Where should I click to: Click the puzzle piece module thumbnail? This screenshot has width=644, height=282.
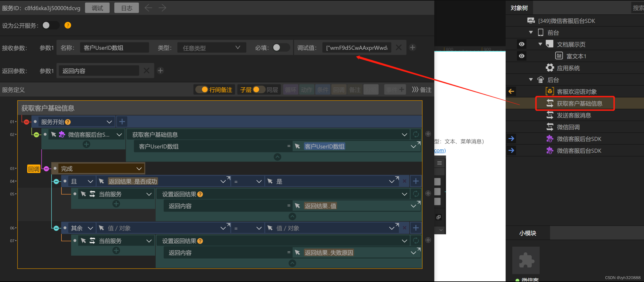pyautogui.click(x=525, y=260)
